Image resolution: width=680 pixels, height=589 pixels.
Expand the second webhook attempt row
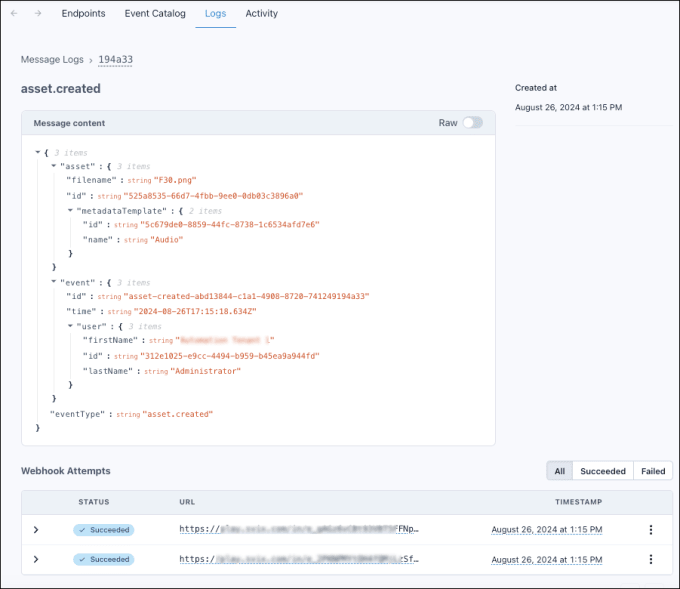(36, 559)
